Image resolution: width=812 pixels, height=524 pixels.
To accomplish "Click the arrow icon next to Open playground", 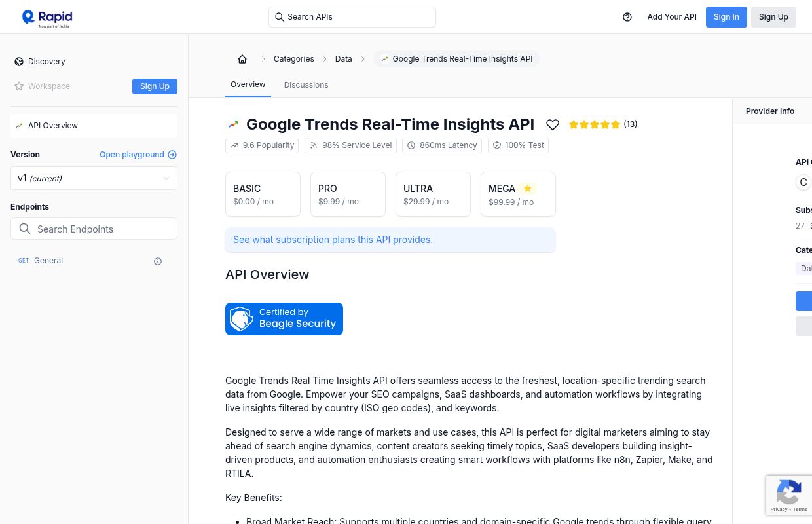I will pos(172,155).
